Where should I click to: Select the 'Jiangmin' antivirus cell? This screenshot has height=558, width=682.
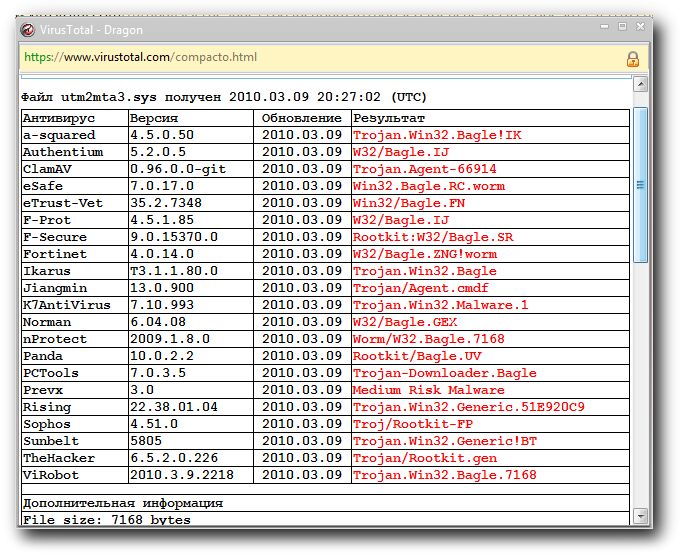coord(75,288)
